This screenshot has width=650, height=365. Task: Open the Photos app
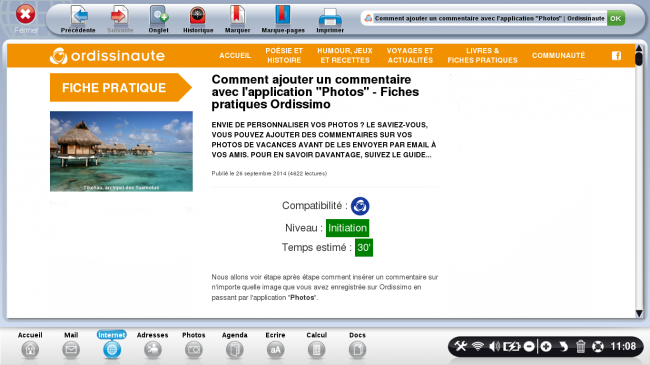point(194,345)
